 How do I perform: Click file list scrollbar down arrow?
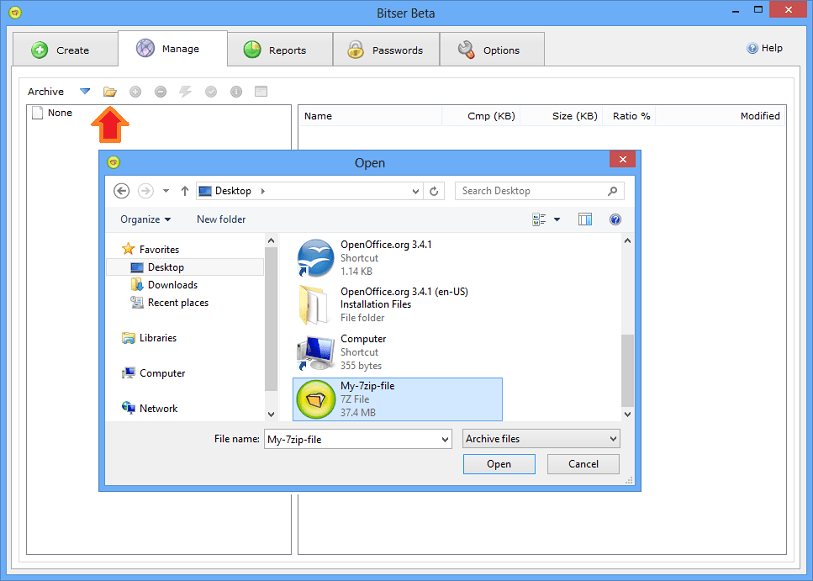coord(627,414)
